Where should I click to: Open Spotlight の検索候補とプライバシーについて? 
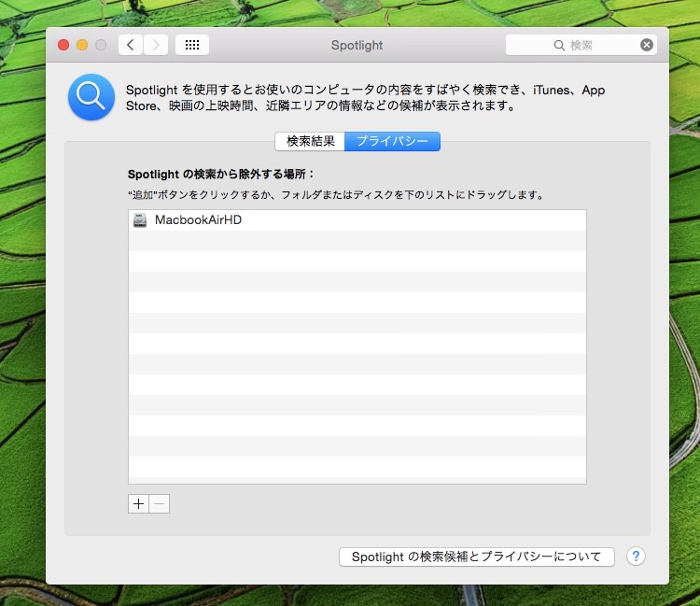tap(476, 557)
